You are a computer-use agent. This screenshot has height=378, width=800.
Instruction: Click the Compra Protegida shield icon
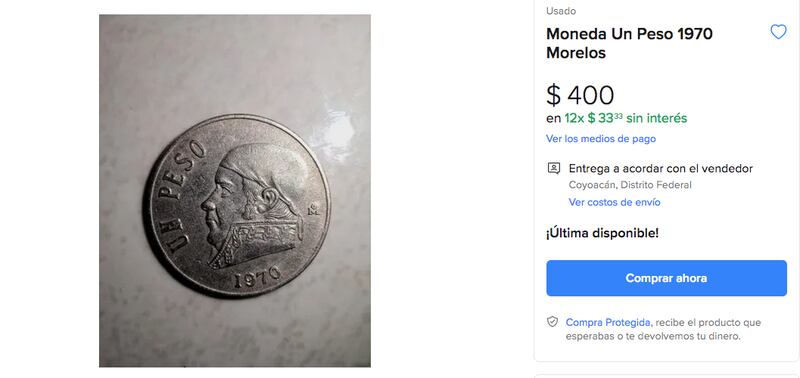tap(552, 322)
